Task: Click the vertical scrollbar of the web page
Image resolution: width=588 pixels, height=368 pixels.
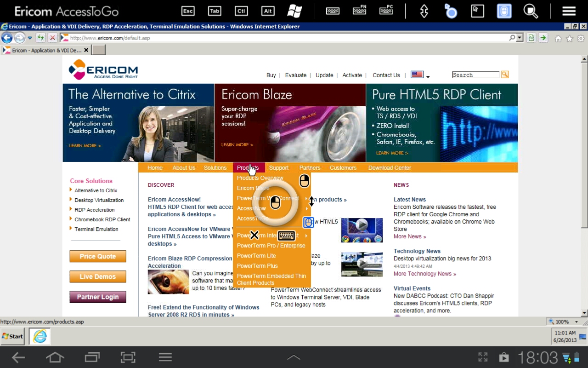Action: tap(584, 184)
